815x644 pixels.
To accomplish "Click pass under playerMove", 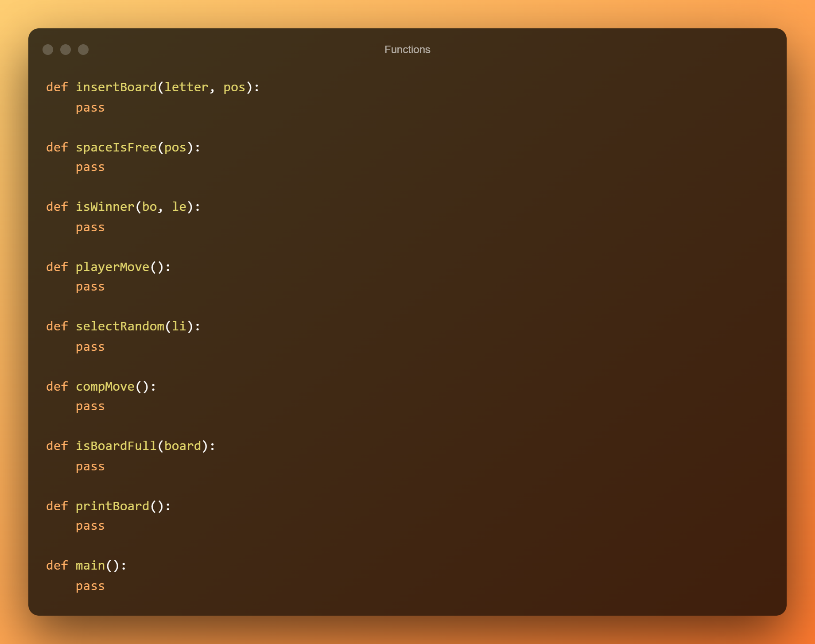I will 90,287.
